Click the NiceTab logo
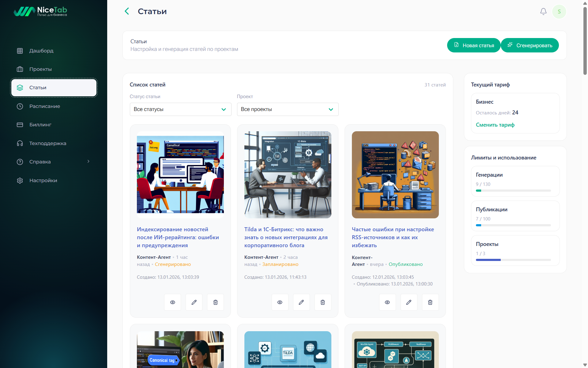 pyautogui.click(x=40, y=11)
